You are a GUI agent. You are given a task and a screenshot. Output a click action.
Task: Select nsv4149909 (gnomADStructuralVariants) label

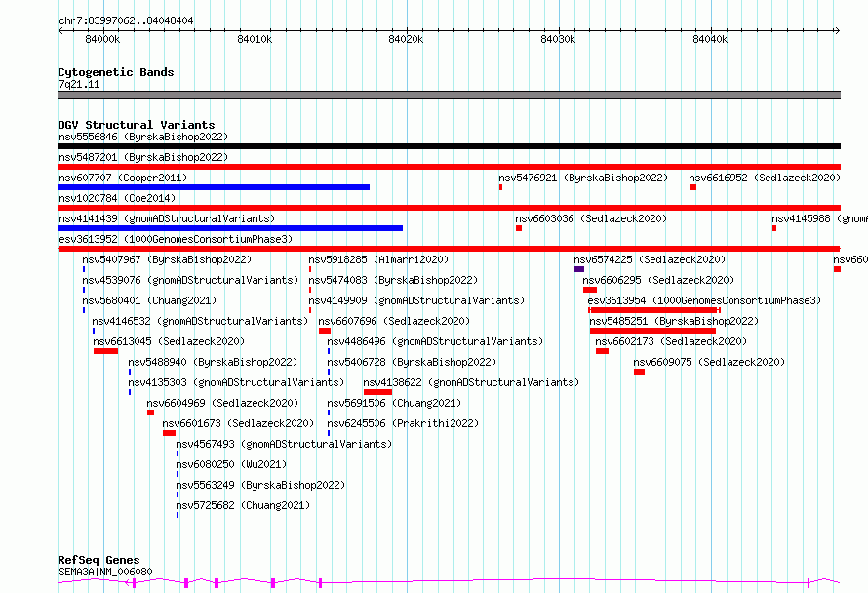416,300
